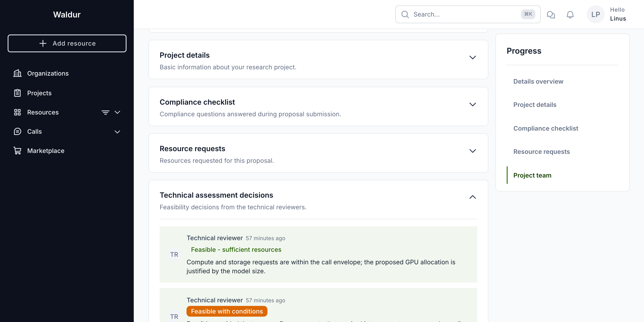
Task: Click the reviewer name above the Feasible with conditions badge
Action: click(x=214, y=300)
